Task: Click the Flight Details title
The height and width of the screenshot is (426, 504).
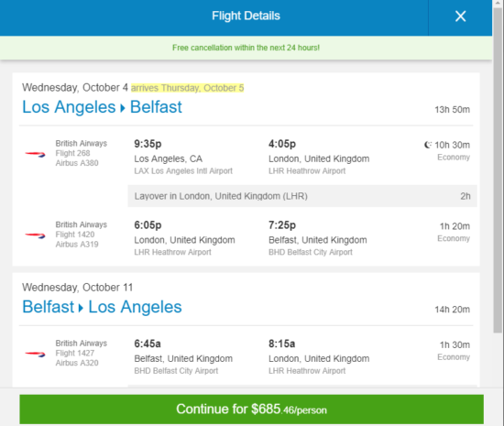Action: pos(246,16)
